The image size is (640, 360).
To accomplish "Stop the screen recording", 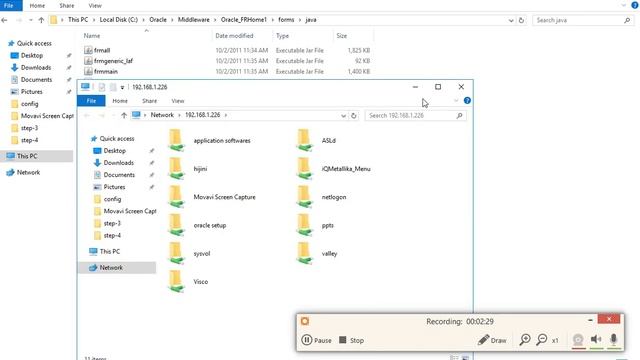I will coord(351,340).
